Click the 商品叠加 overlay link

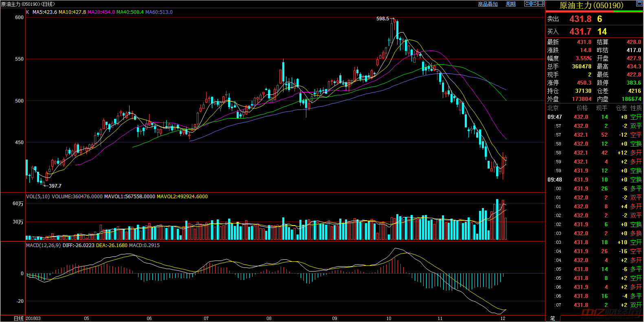488,4
